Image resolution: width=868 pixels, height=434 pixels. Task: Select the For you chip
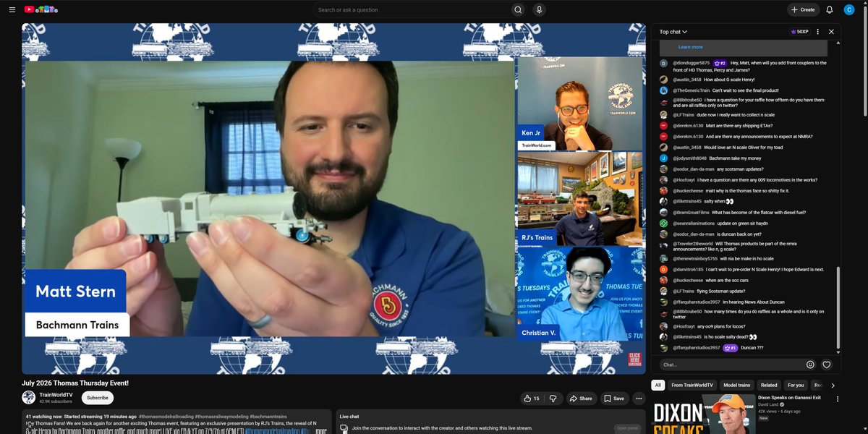click(x=796, y=386)
